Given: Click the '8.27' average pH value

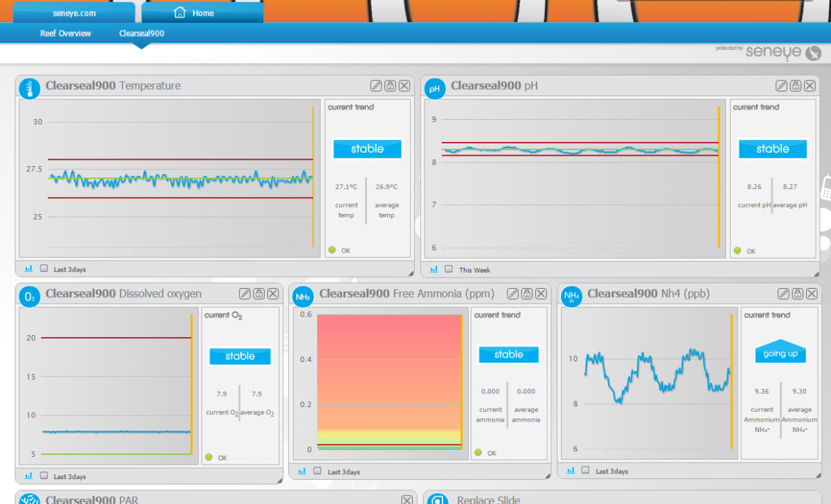Looking at the screenshot, I should [789, 187].
